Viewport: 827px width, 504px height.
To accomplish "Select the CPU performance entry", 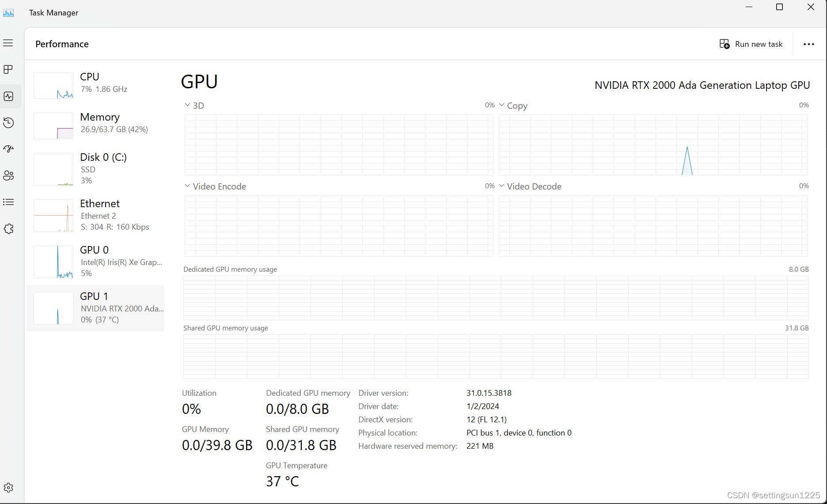I will 95,85.
